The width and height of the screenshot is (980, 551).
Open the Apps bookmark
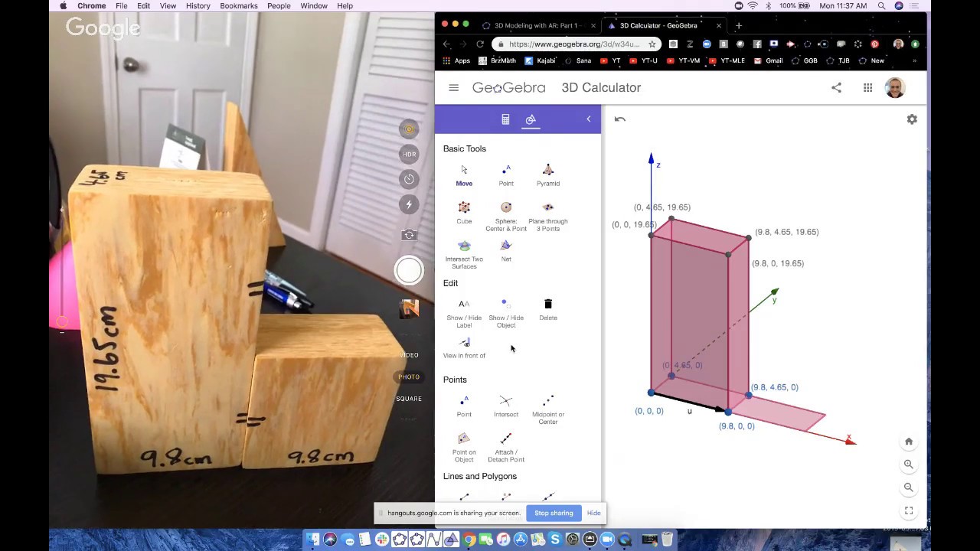456,60
